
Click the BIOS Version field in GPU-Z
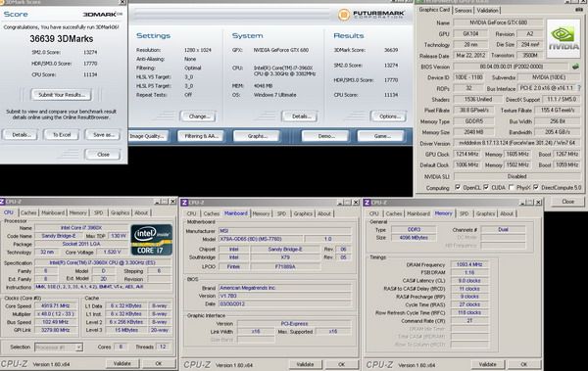512,67
